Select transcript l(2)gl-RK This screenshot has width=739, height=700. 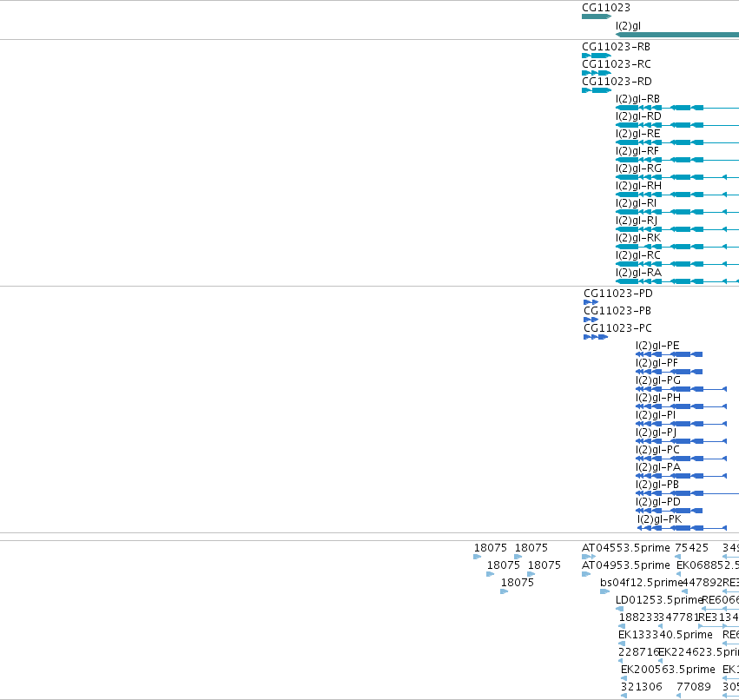(677, 247)
